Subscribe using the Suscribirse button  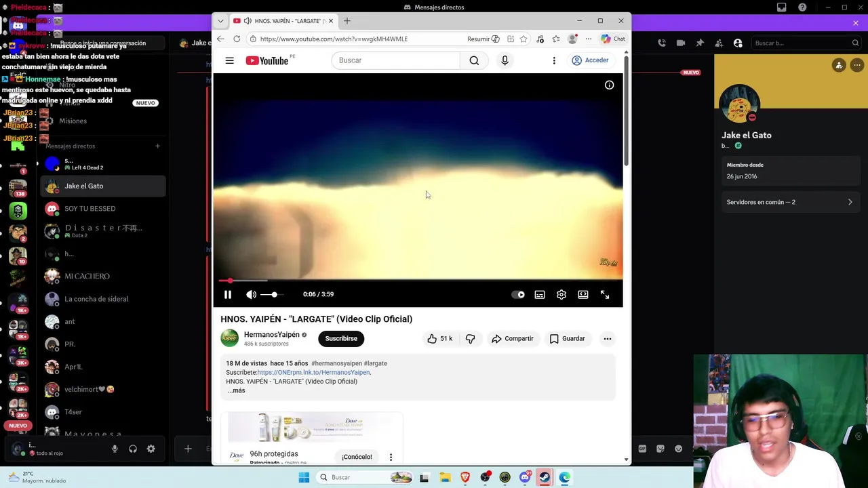(341, 338)
